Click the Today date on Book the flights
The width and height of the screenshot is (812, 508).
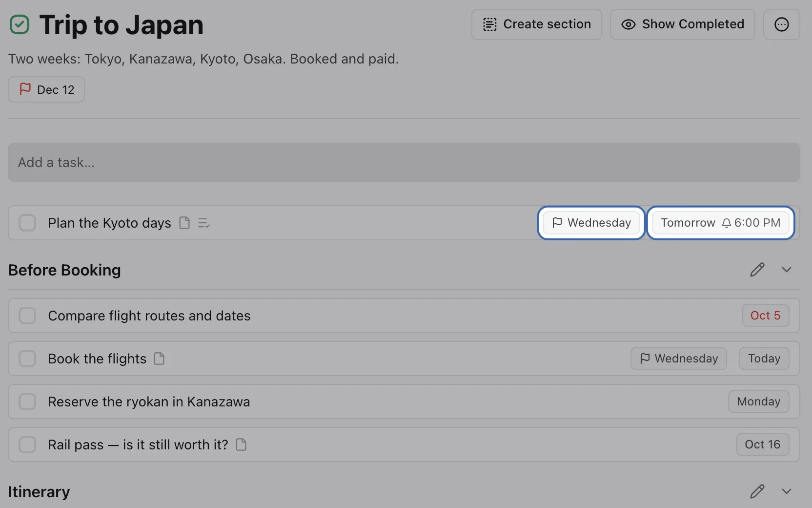click(764, 359)
